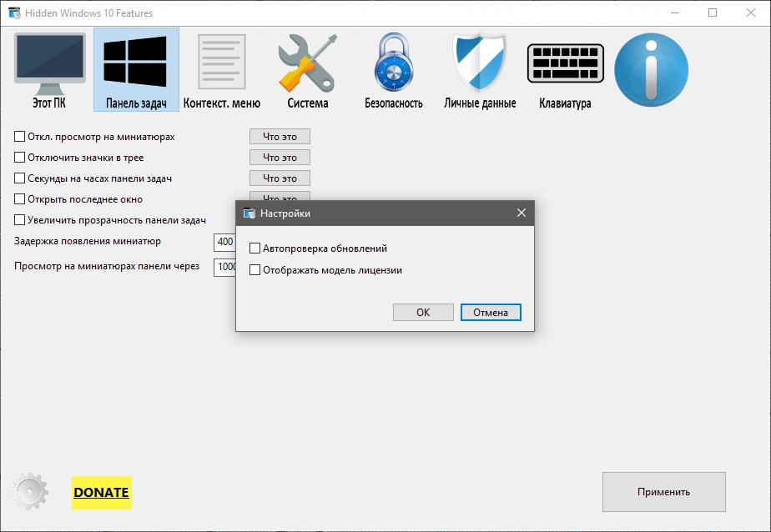Check Отображать модель лицензии option

coord(254,270)
